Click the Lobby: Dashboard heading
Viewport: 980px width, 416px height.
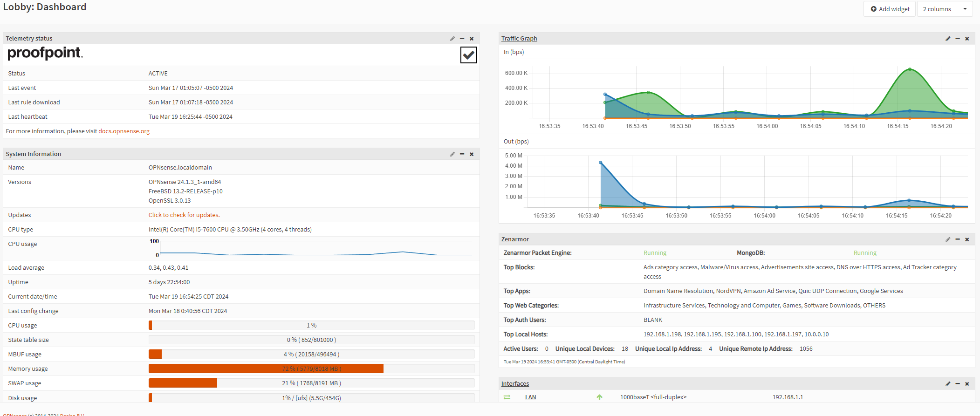[x=45, y=7]
